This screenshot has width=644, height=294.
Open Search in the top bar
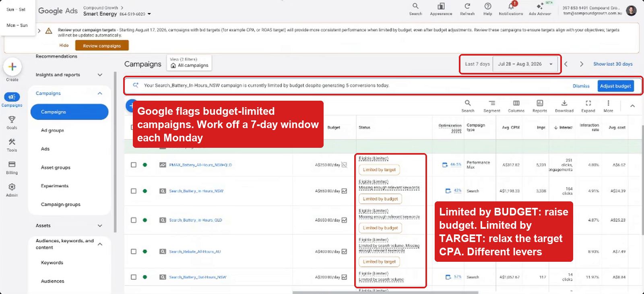coord(415,9)
